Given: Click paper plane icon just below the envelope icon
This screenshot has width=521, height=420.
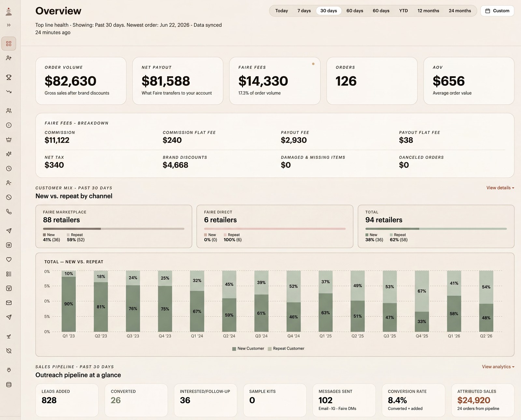Looking at the screenshot, I should 9,317.
